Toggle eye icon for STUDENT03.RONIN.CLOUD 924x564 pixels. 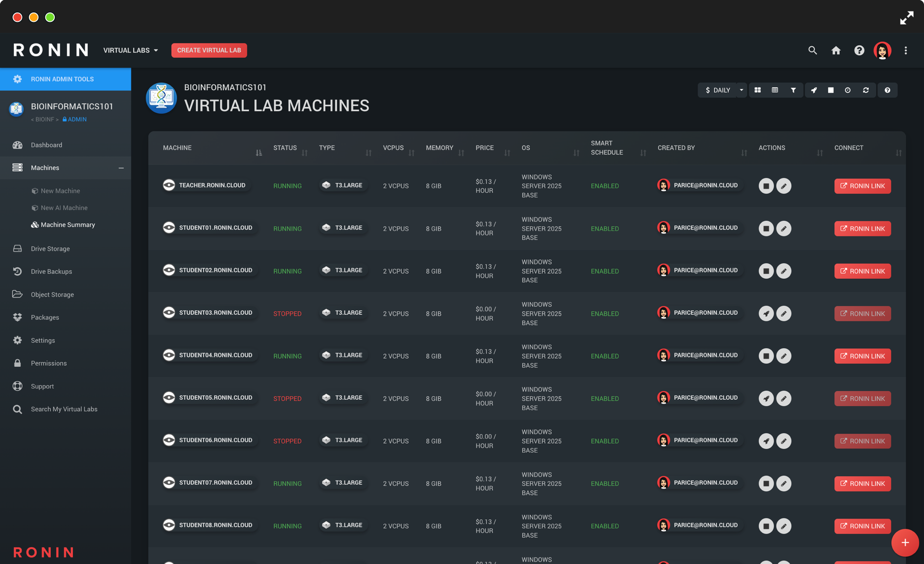[x=169, y=313]
